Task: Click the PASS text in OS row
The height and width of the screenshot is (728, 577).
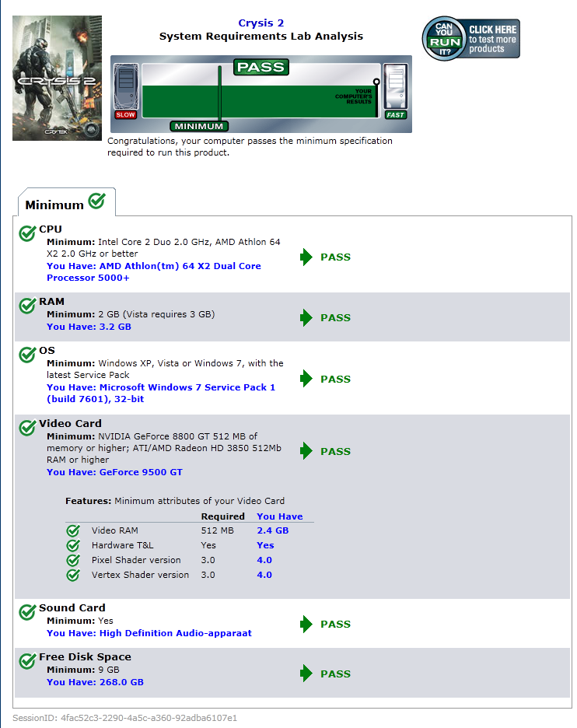Action: [x=335, y=379]
